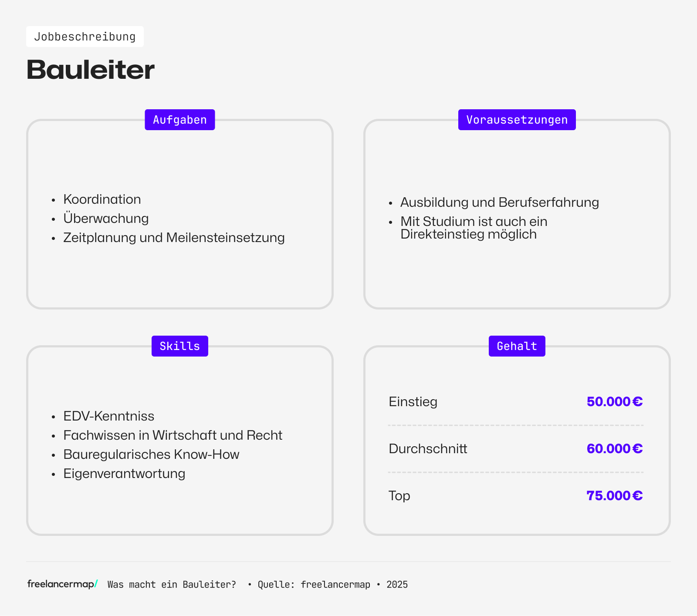Select the Überwachung bullet entry
Image resolution: width=697 pixels, height=616 pixels.
(x=106, y=219)
